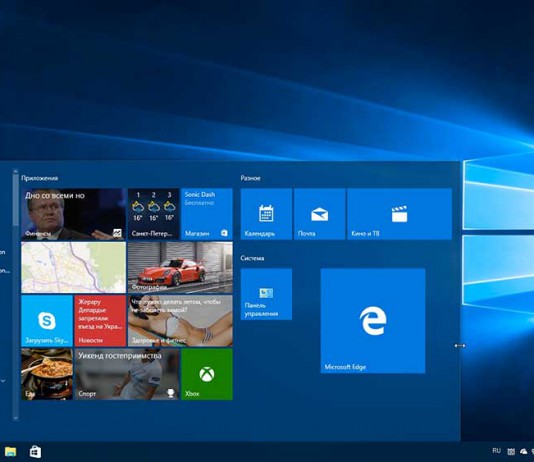Open the Sonic Dash Store tile
The image size is (534, 462).
point(207,214)
